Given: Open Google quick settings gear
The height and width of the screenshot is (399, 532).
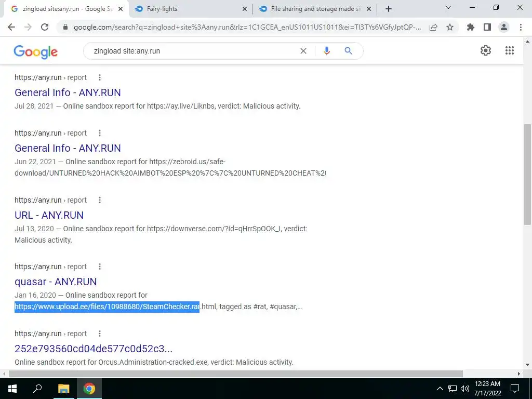Looking at the screenshot, I should click(486, 50).
